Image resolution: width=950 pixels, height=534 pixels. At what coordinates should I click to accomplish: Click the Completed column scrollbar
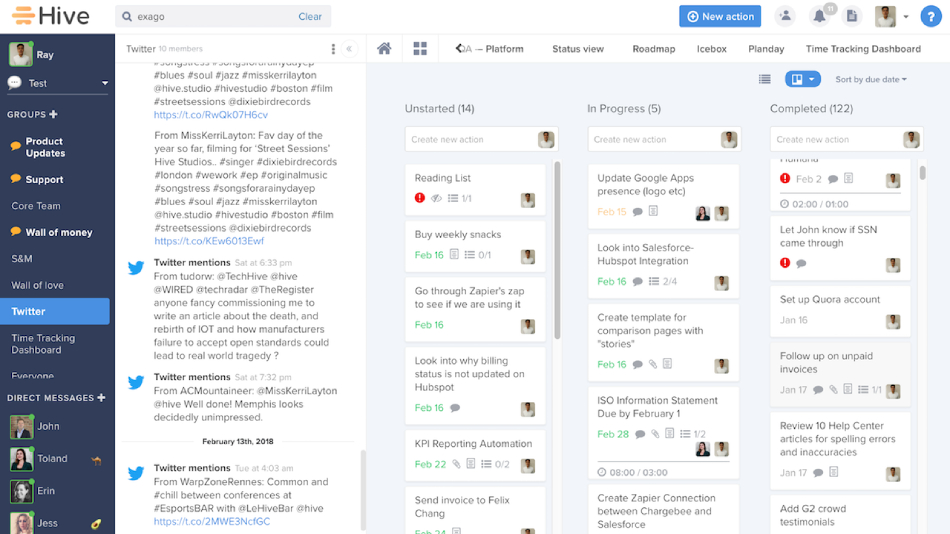[x=922, y=173]
